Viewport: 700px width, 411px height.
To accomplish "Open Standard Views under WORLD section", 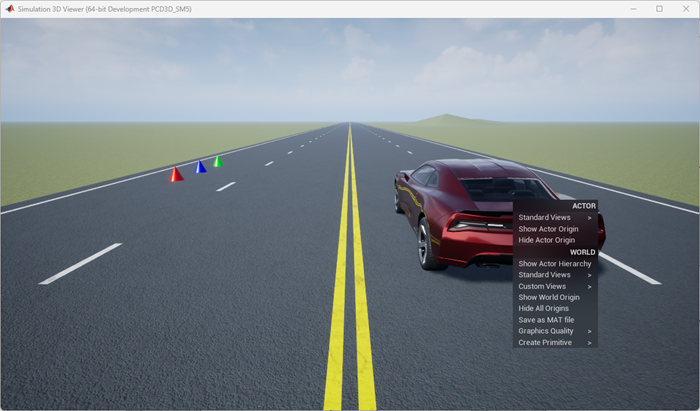I will point(555,275).
